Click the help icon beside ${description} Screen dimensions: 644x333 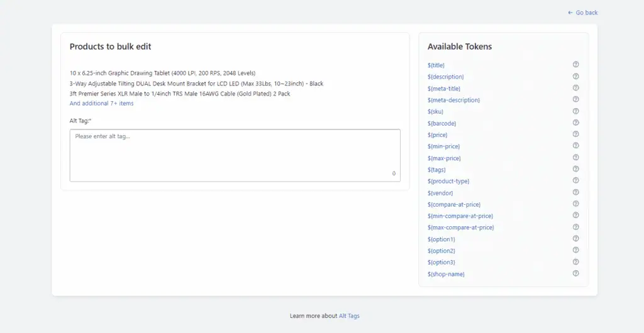pyautogui.click(x=575, y=77)
